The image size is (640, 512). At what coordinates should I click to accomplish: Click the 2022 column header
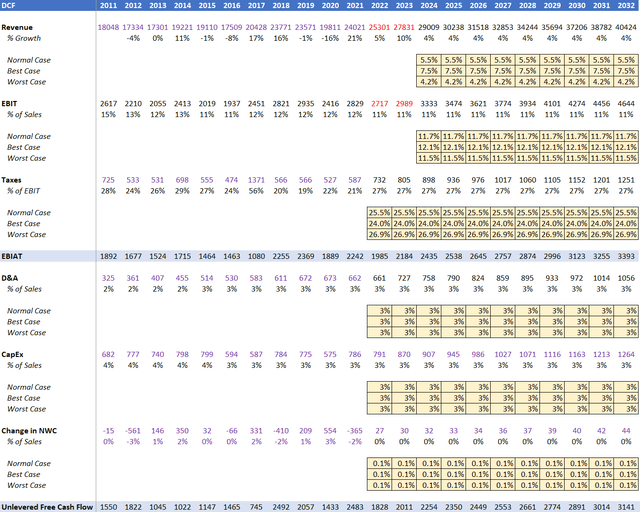click(x=380, y=6)
